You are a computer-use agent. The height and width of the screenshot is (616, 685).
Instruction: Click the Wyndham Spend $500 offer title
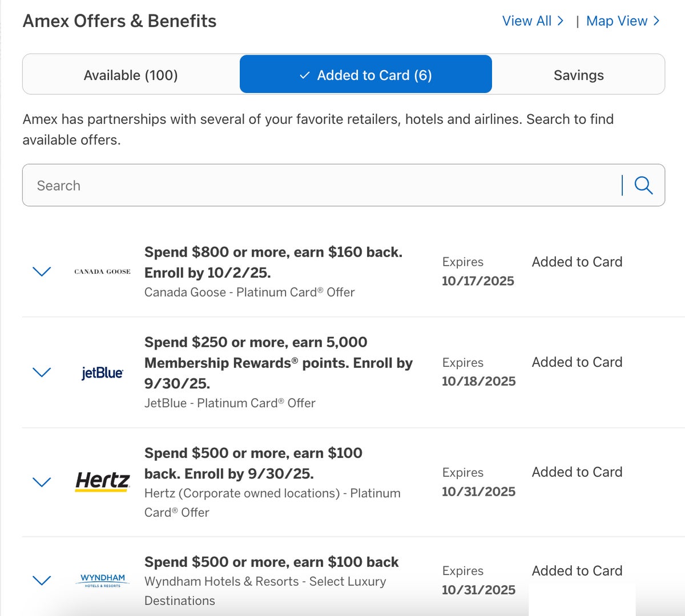pyautogui.click(x=271, y=562)
